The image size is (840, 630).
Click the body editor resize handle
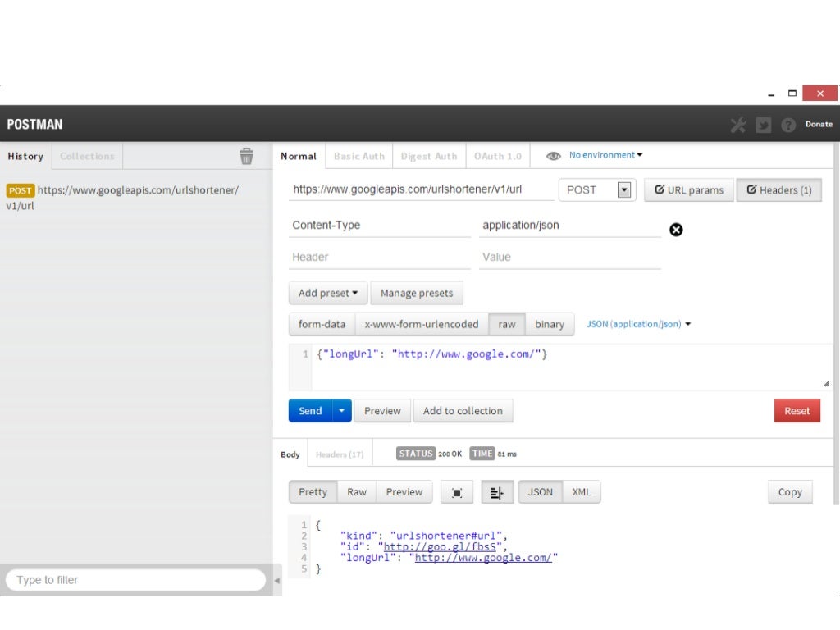click(x=826, y=384)
